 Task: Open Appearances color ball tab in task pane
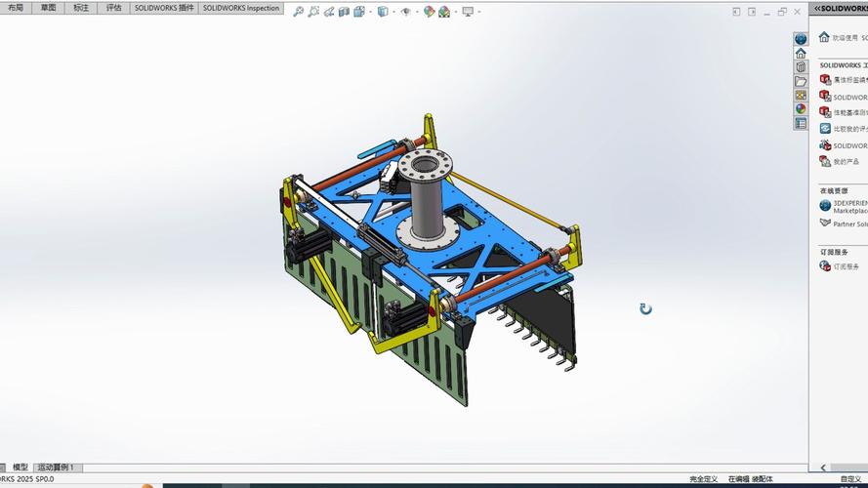801,109
